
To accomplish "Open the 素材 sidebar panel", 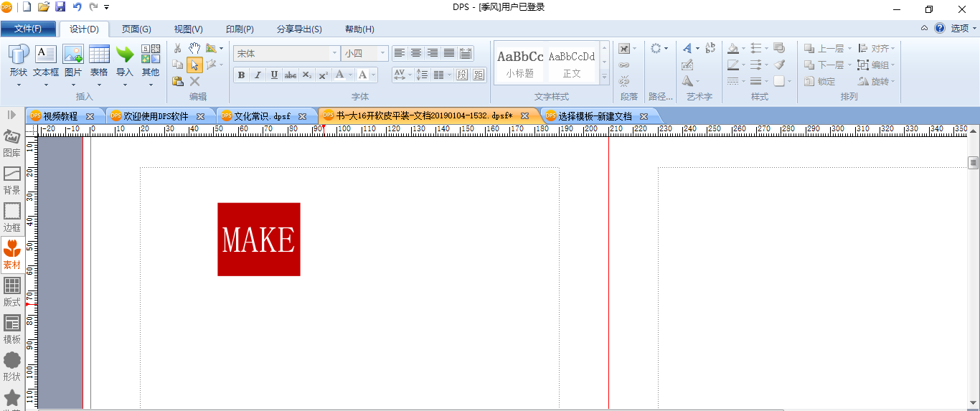I will coord(12,255).
